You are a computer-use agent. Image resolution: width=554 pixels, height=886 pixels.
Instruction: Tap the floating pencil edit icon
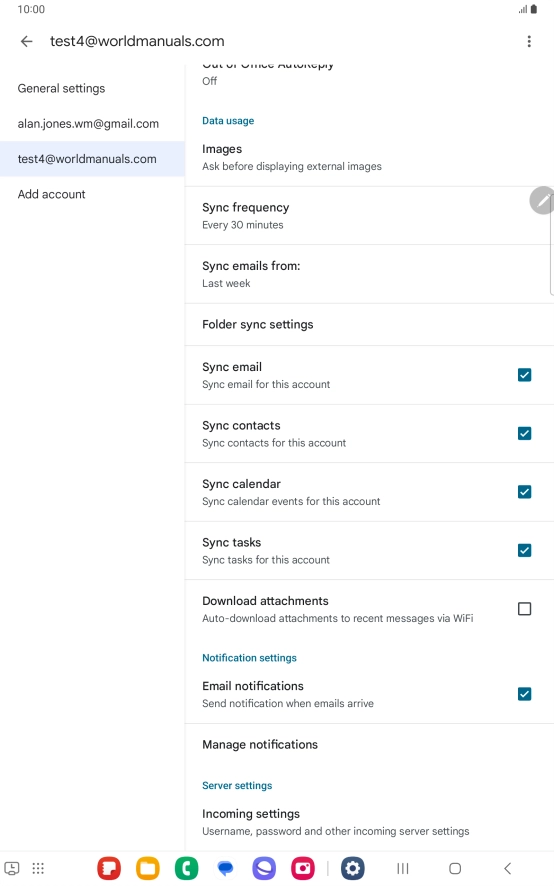[542, 201]
